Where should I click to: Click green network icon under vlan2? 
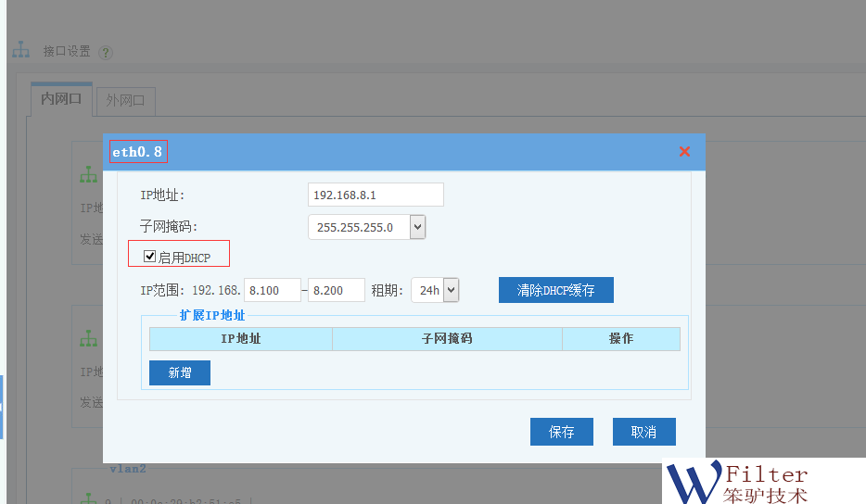pyautogui.click(x=88, y=498)
